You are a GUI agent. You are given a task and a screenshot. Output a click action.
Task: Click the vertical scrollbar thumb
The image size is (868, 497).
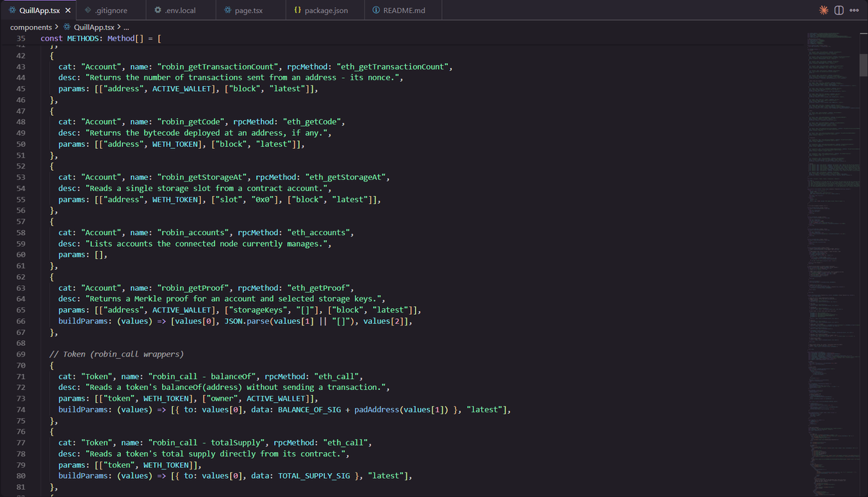coord(863,65)
